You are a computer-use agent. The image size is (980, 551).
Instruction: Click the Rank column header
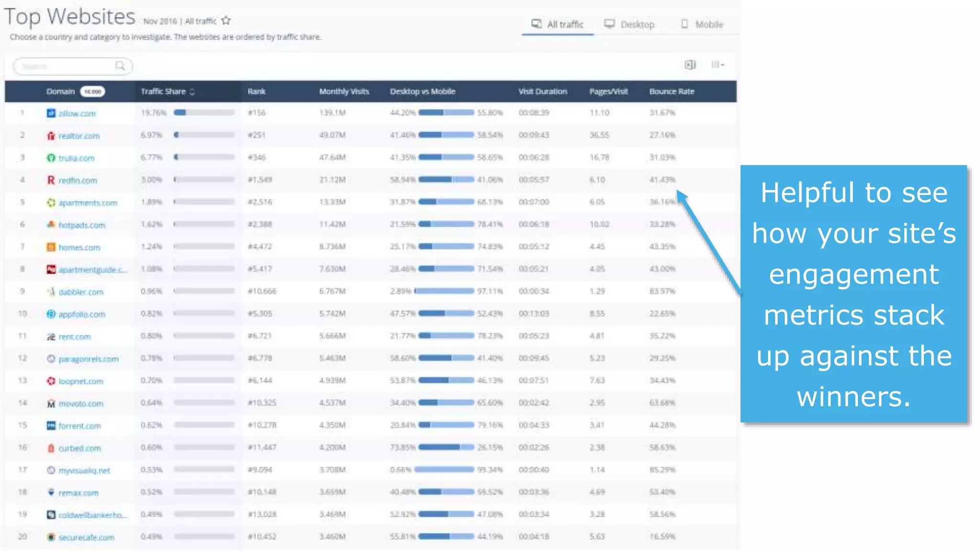coord(256,91)
